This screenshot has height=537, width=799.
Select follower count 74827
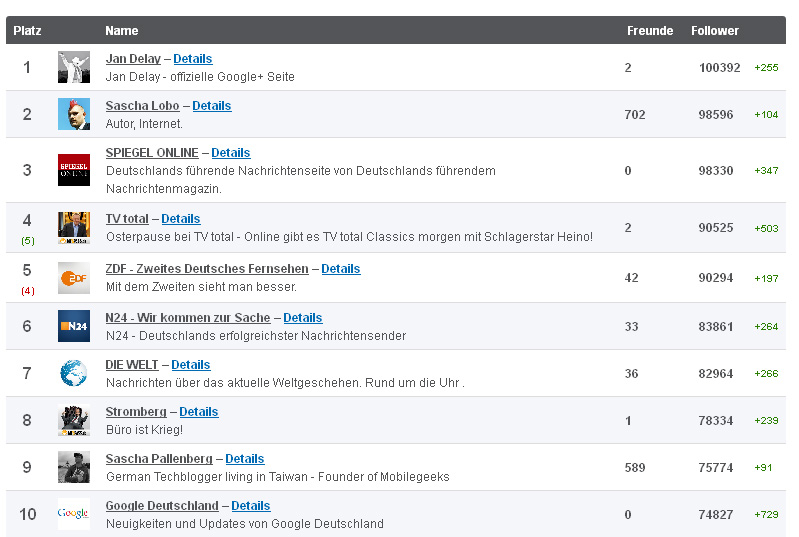pyautogui.click(x=716, y=514)
